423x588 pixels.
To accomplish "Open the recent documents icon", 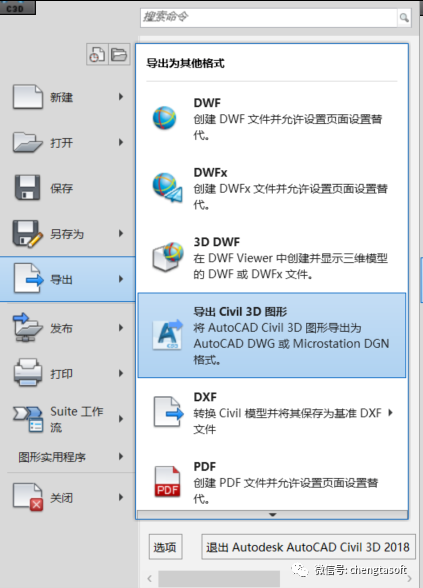I will click(x=97, y=55).
